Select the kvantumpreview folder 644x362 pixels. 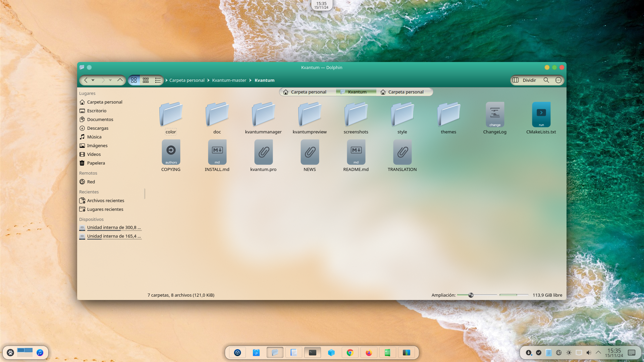(310, 118)
